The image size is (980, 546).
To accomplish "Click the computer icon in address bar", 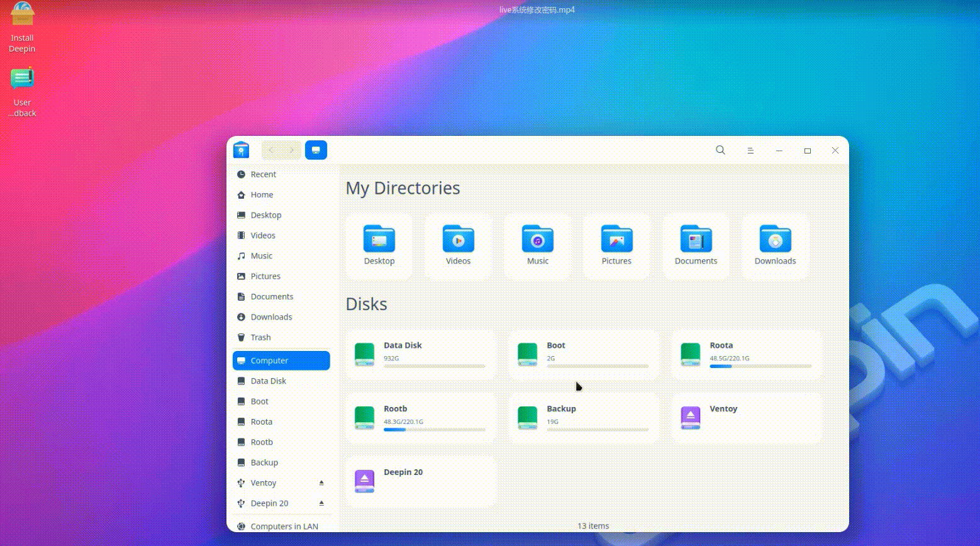I will (x=316, y=150).
